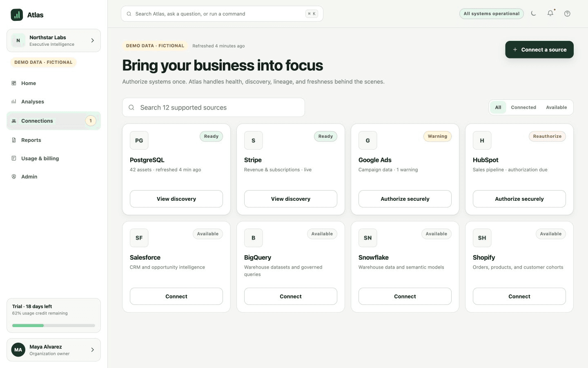Click the SN Snowflake source icon
This screenshot has height=368, width=588.
click(368, 238)
